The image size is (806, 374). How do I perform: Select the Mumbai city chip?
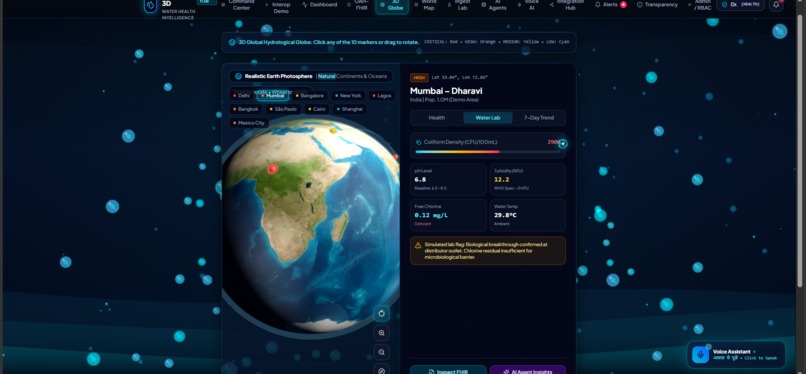click(273, 96)
